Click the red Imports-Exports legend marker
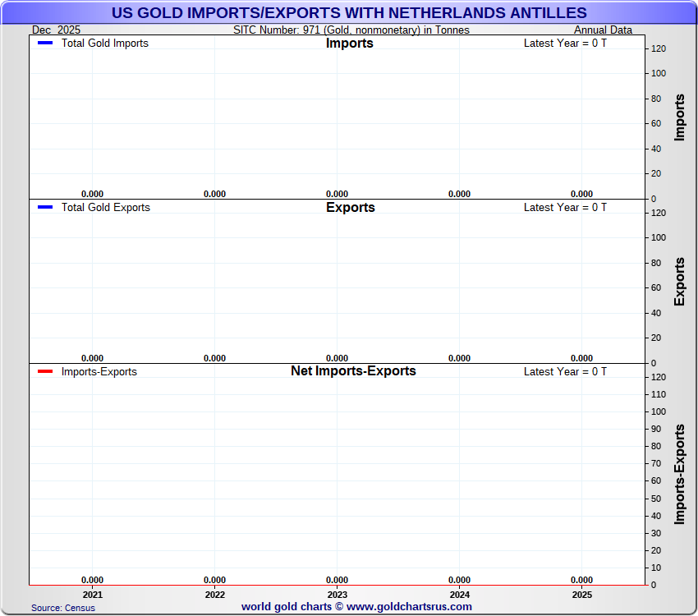Screen dimensions: 698x616 pos(45,371)
